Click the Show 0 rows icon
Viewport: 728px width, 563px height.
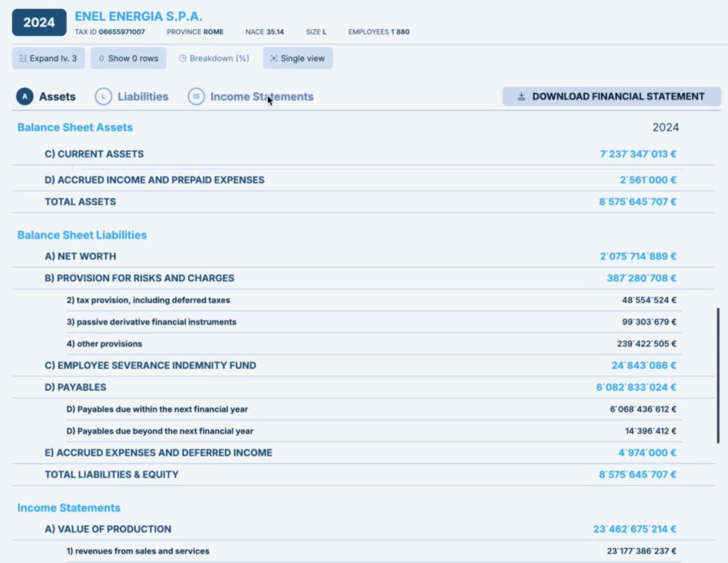(101, 58)
